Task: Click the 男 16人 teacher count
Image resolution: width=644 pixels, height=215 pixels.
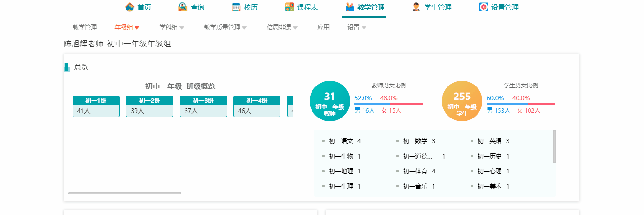Action: pos(365,110)
